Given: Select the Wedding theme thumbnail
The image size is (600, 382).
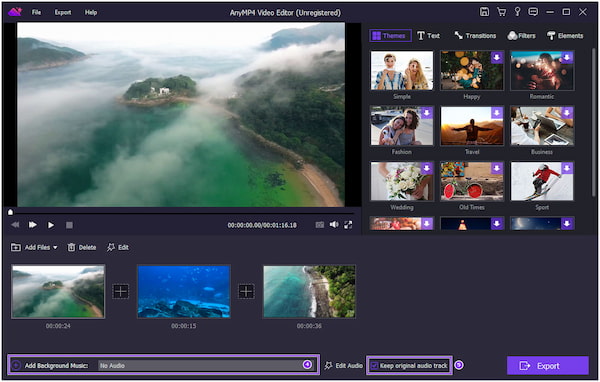Looking at the screenshot, I should coord(402,181).
